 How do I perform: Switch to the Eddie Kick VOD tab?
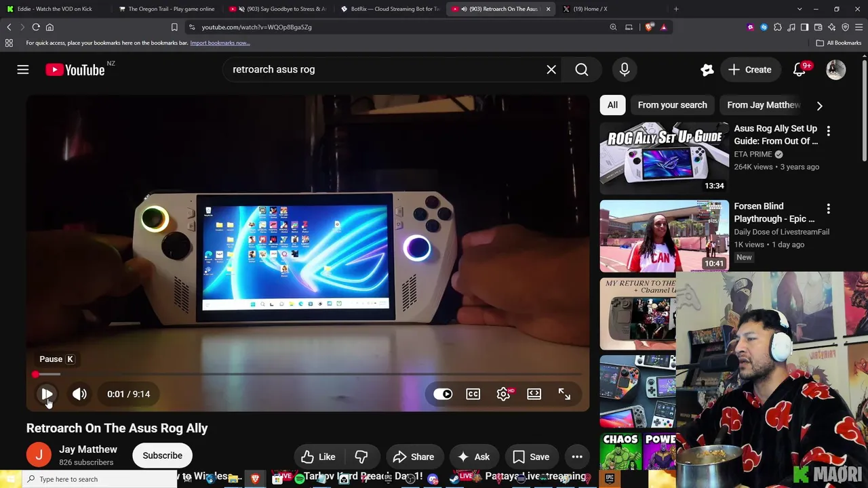click(x=55, y=9)
